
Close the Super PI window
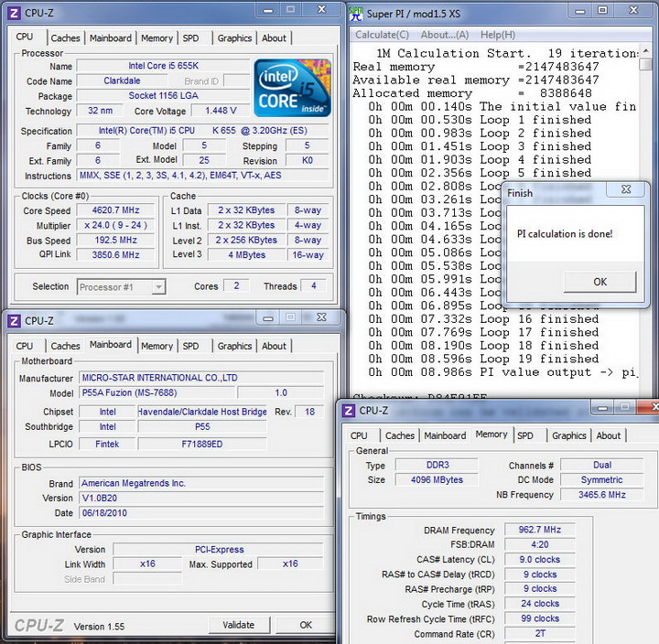[633, 10]
